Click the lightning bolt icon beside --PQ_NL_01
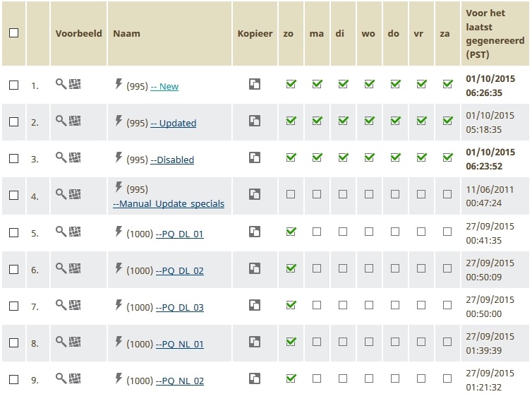 tap(119, 341)
